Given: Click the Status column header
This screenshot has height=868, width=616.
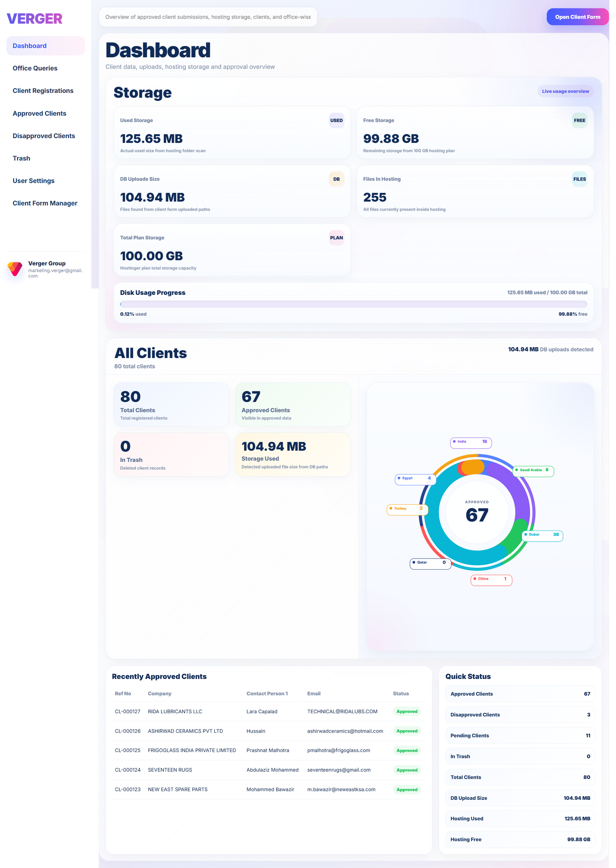Looking at the screenshot, I should [x=400, y=694].
